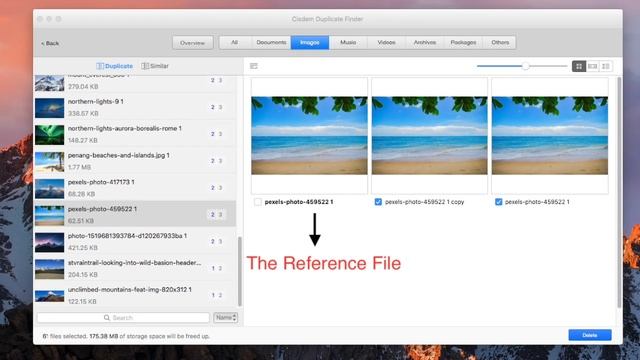Click the Similar mode icon
The image size is (640, 360).
click(x=145, y=66)
